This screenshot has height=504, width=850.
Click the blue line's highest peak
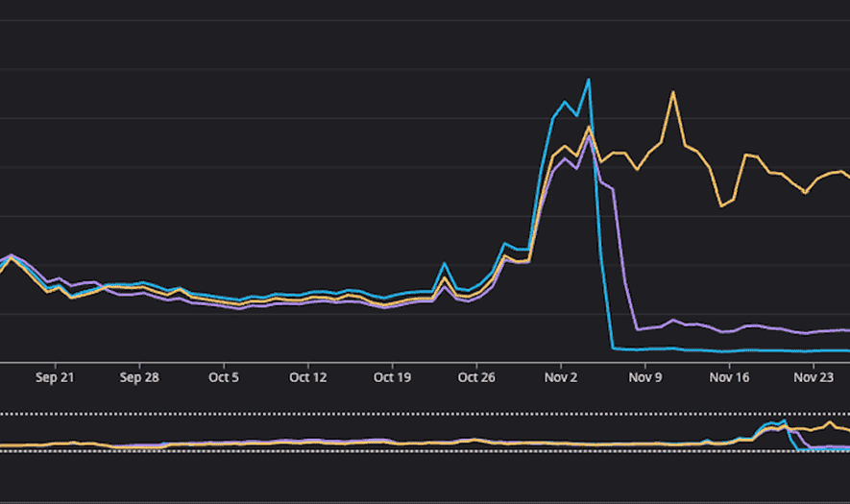click(588, 81)
